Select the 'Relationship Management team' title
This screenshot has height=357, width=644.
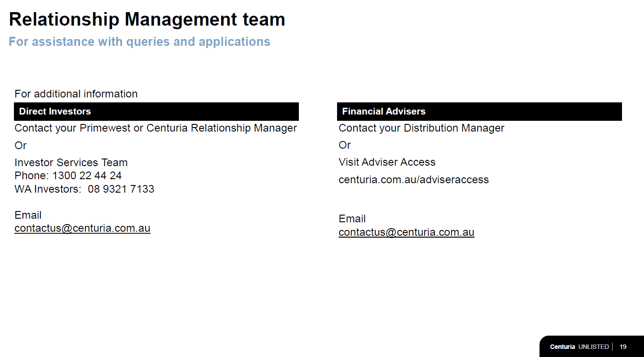pos(147,19)
